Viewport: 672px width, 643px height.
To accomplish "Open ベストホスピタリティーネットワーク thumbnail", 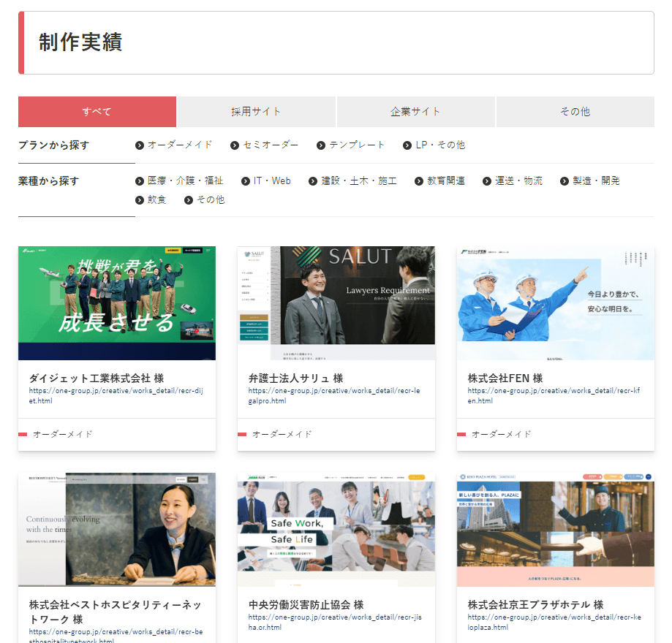I will [117, 530].
